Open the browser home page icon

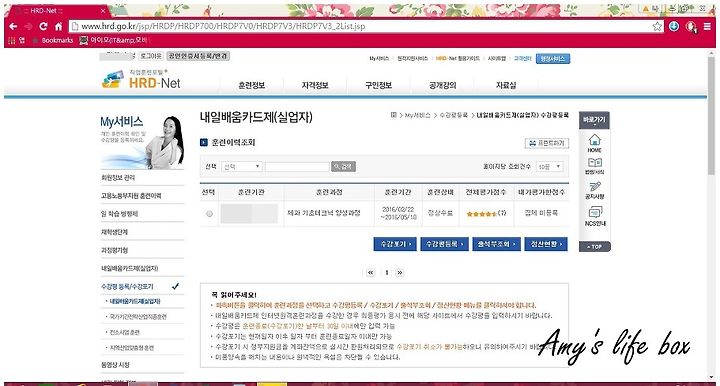[x=58, y=27]
